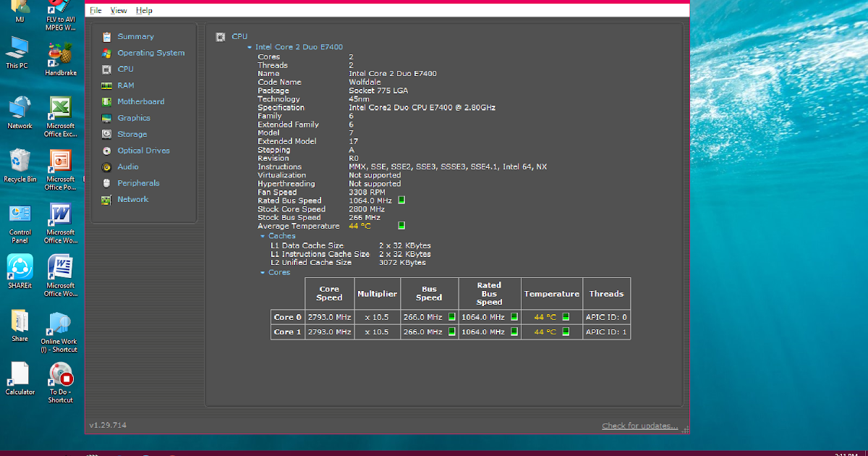The width and height of the screenshot is (868, 456).
Task: Click Core 1 Bus Speed green indicator
Action: click(451, 332)
